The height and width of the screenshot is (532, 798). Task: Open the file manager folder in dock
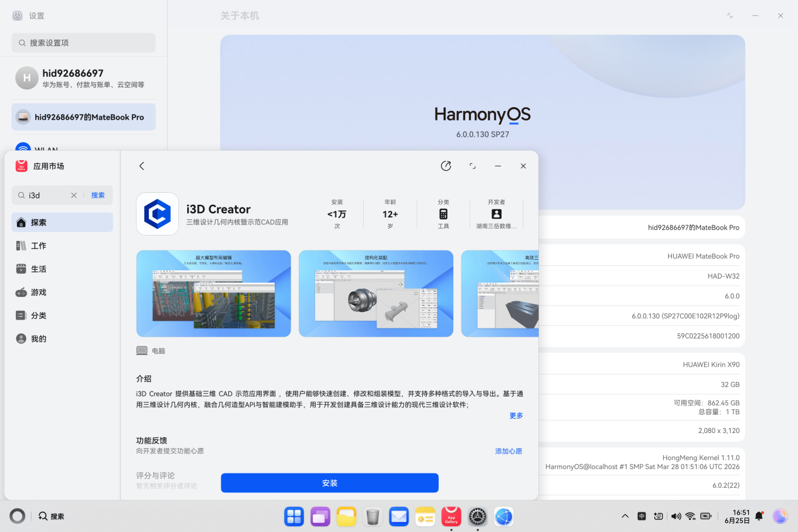point(347,517)
